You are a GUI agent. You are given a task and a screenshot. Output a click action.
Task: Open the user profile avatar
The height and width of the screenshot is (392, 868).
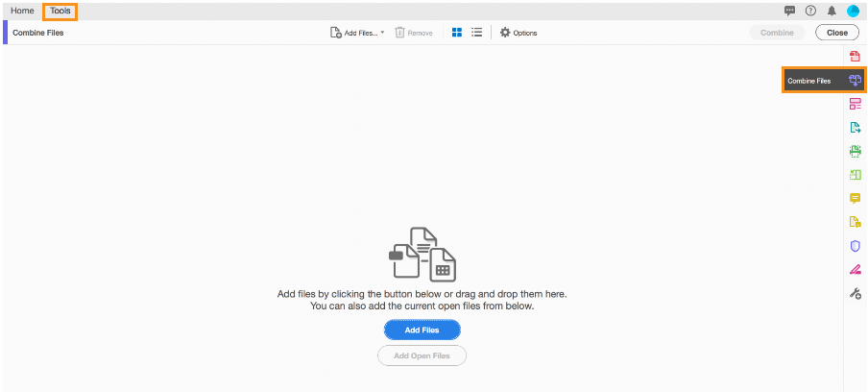pos(853,11)
